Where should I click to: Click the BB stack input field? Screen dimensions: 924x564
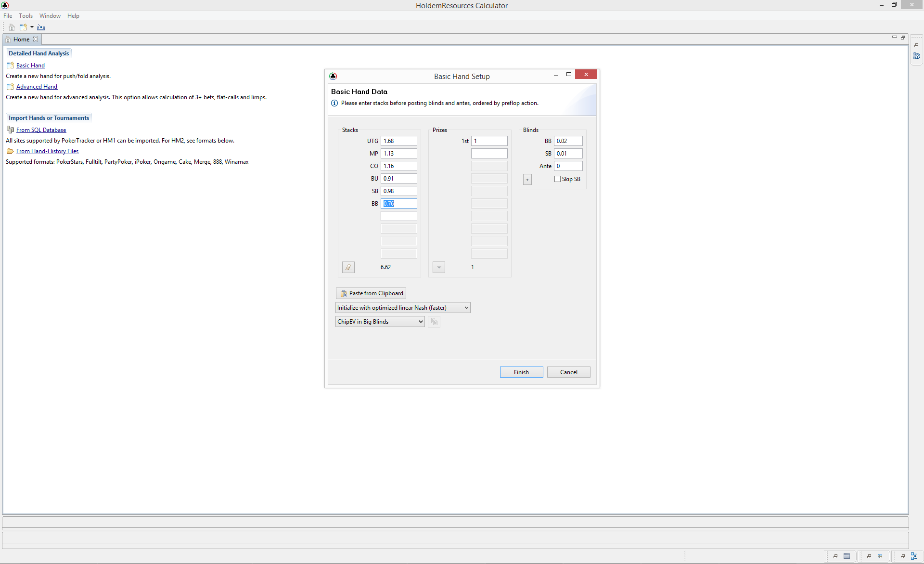[399, 203]
